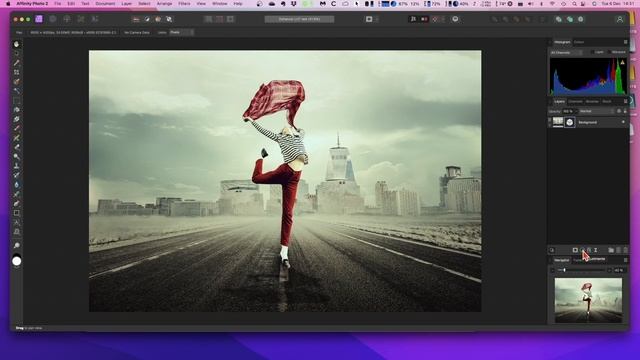
Task: Open the Apple menu
Action: tap(8, 4)
